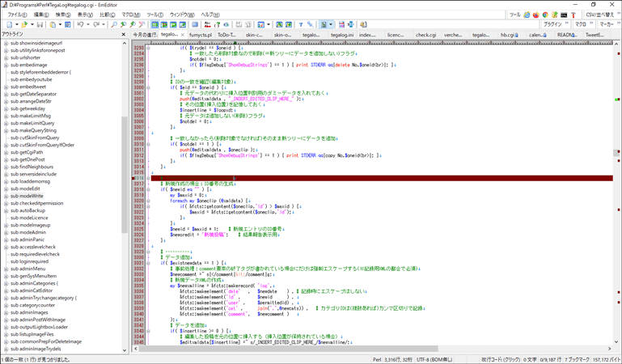The width and height of the screenshot is (622, 364).
Task: Click the プラグイン toolbar label
Action: point(552,24)
